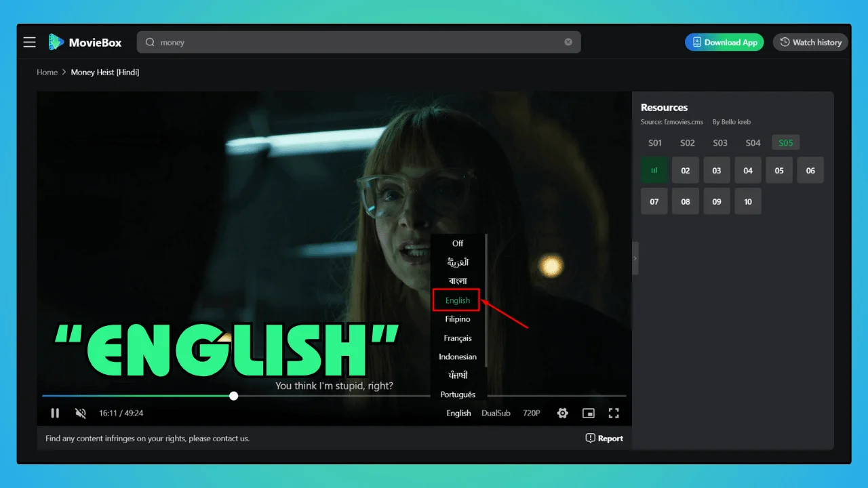Open the English subtitle dropdown
This screenshot has height=488, width=868.
tap(458, 413)
